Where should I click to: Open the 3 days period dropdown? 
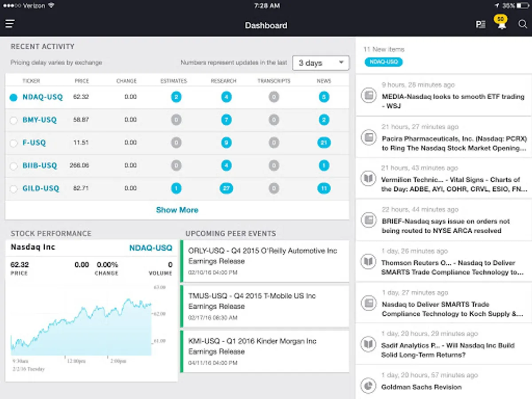pos(321,63)
